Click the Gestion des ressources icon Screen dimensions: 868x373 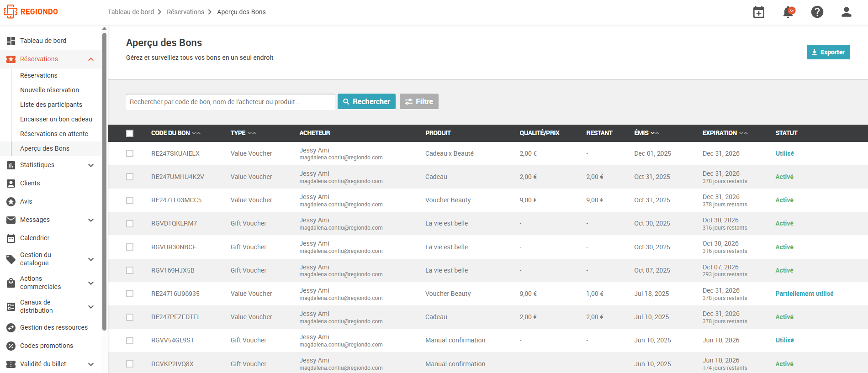(x=11, y=328)
